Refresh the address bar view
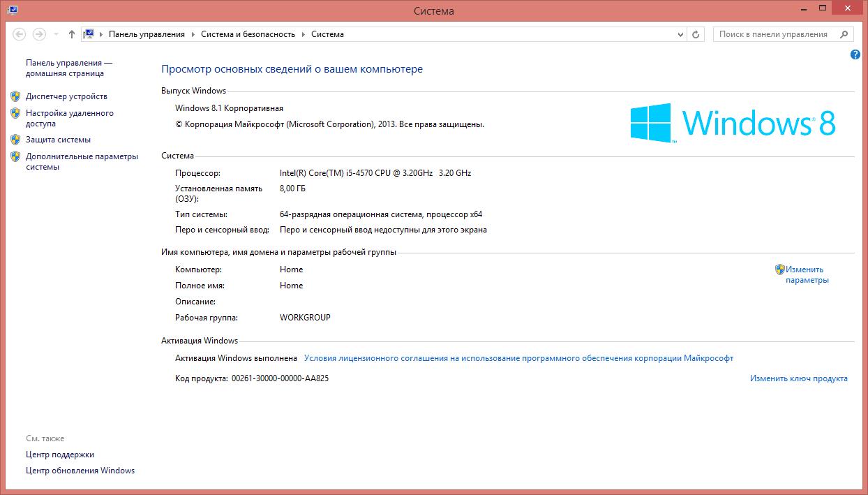The height and width of the screenshot is (495, 868). tap(696, 34)
